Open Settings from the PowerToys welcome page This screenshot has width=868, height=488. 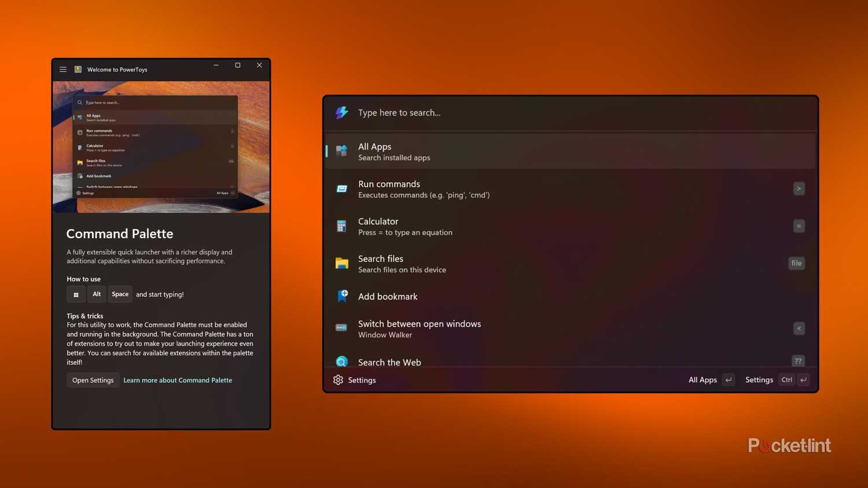click(x=93, y=380)
